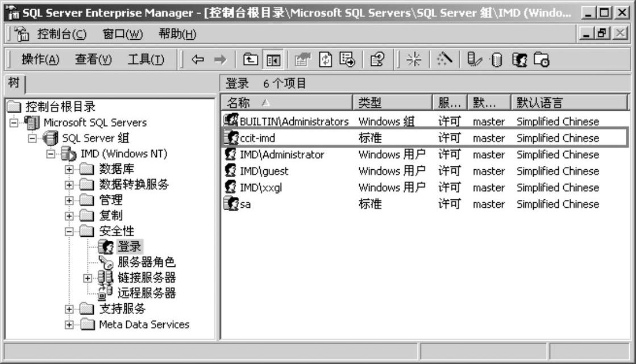Select the 数据库 folder label
This screenshot has height=364, width=636.
(117, 169)
